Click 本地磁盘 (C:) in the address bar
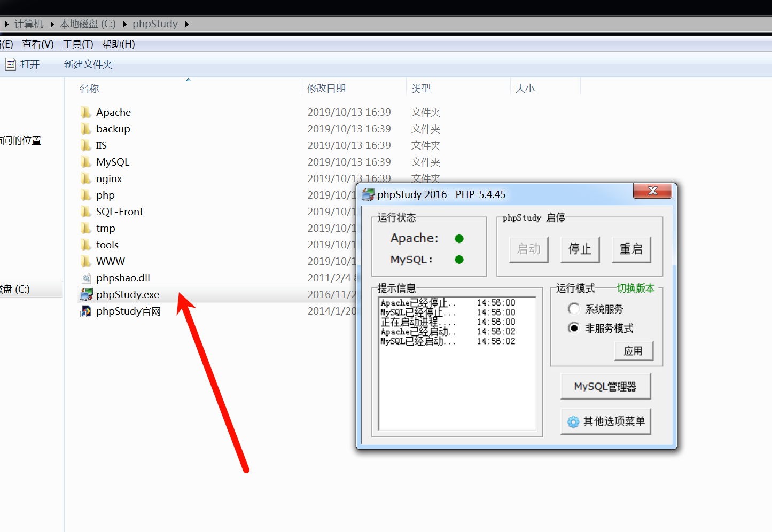This screenshot has width=772, height=532. point(88,24)
